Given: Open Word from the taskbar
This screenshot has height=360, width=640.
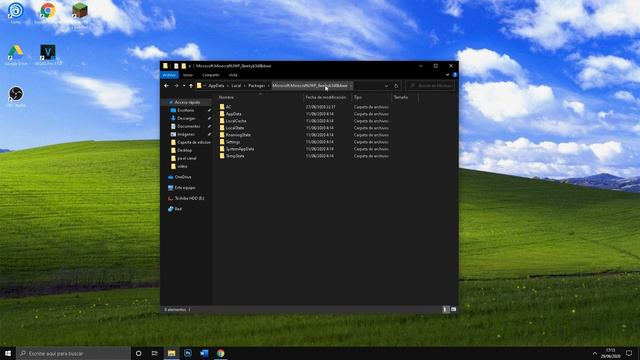Looking at the screenshot, I should pos(204,353).
